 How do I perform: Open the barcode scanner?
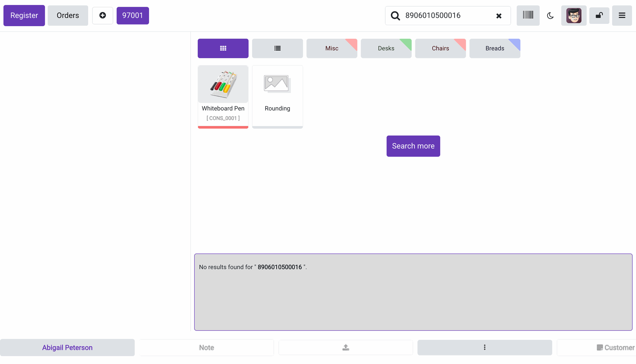click(x=528, y=16)
